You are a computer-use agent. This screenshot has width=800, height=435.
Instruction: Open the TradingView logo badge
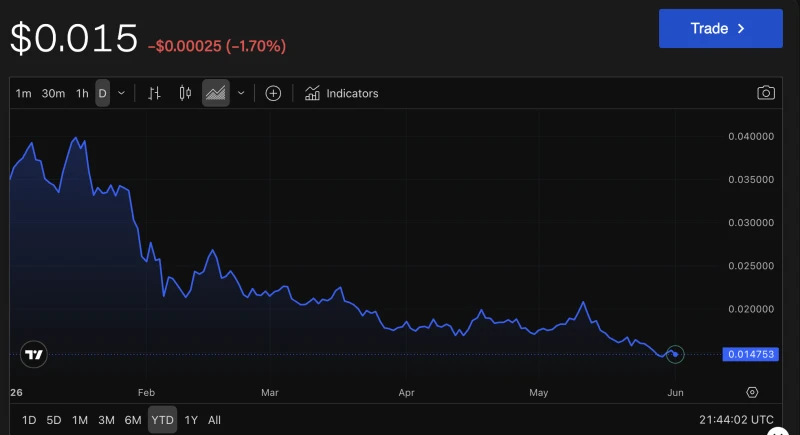click(x=34, y=354)
